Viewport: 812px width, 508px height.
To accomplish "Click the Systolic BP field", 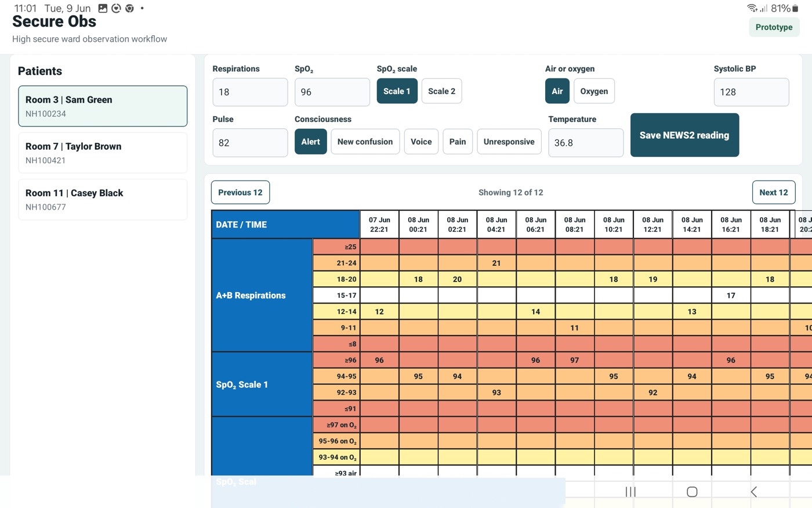I will click(x=751, y=92).
